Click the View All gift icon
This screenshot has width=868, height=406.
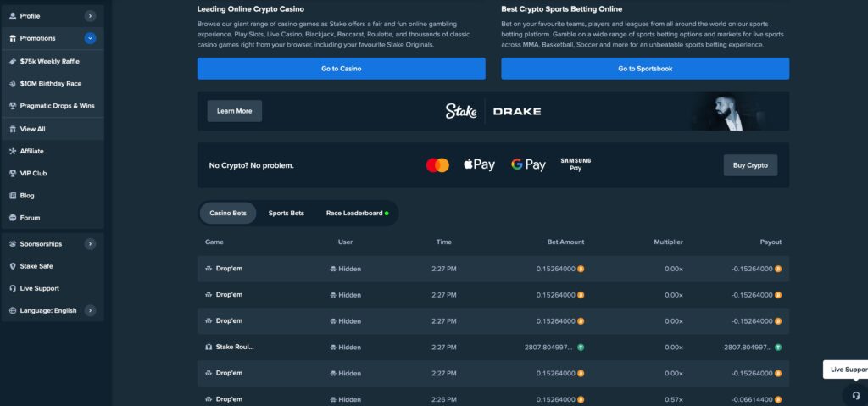tap(13, 129)
